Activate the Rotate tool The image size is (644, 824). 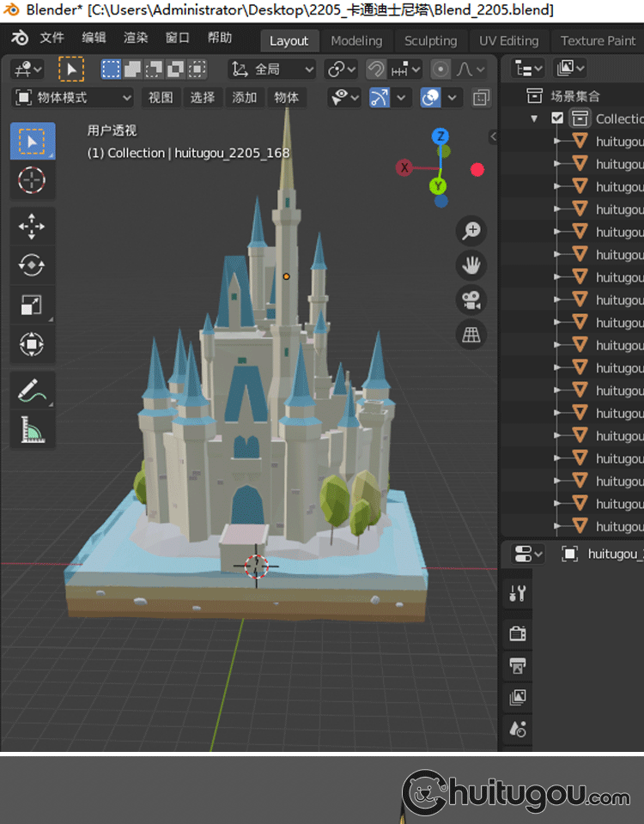(32, 266)
